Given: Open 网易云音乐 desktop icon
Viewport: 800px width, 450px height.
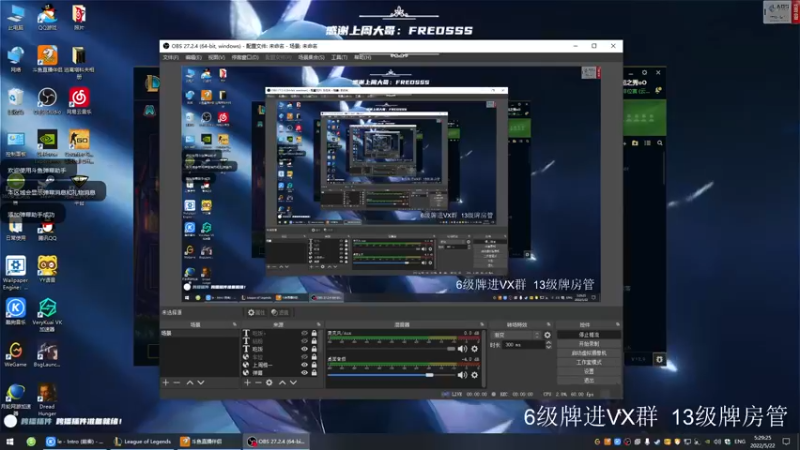Looking at the screenshot, I should coord(79,101).
